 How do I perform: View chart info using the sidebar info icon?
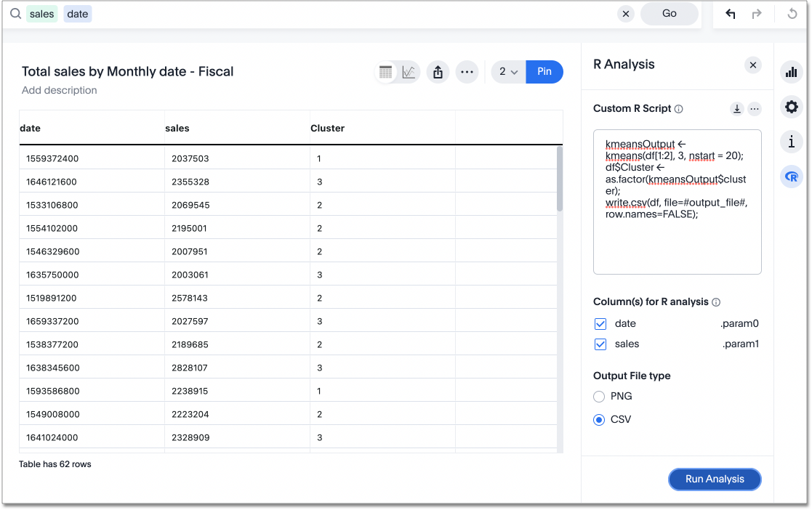point(791,142)
